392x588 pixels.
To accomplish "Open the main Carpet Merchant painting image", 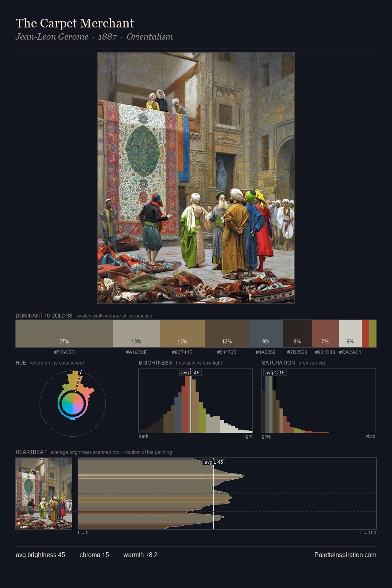I will tap(196, 178).
